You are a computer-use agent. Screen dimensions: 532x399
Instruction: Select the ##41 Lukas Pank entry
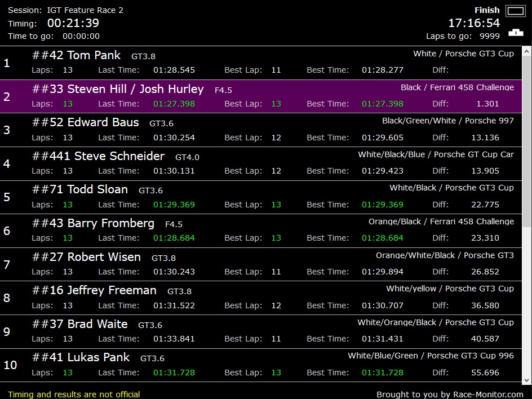tap(261, 365)
